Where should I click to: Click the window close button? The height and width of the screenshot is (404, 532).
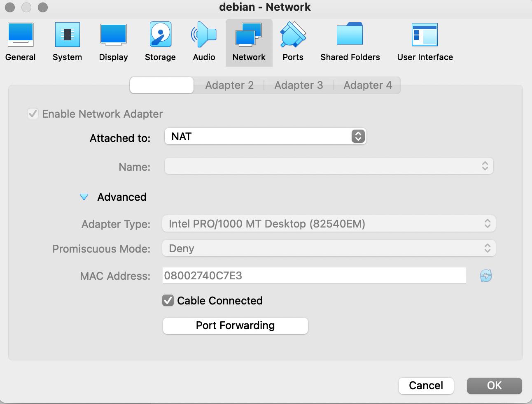[x=10, y=7]
